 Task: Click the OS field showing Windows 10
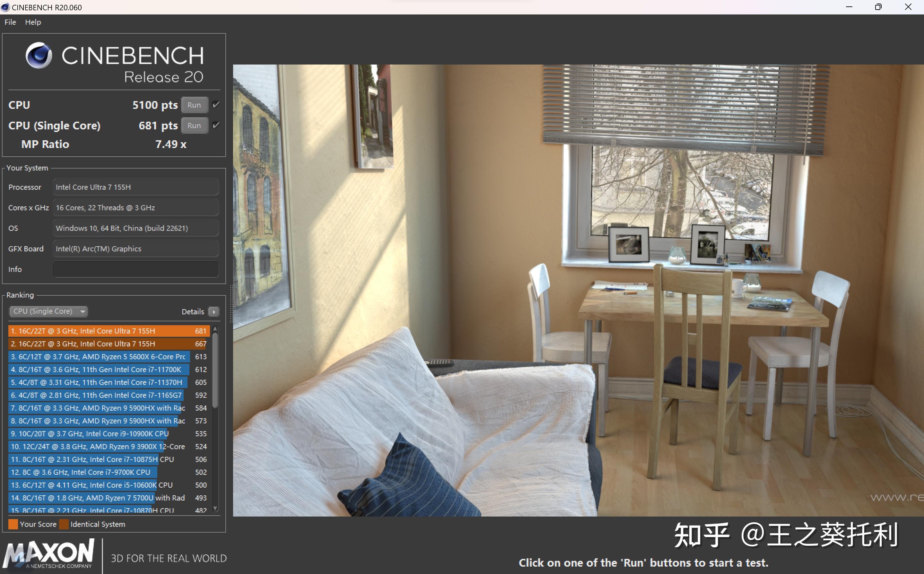[x=135, y=228]
